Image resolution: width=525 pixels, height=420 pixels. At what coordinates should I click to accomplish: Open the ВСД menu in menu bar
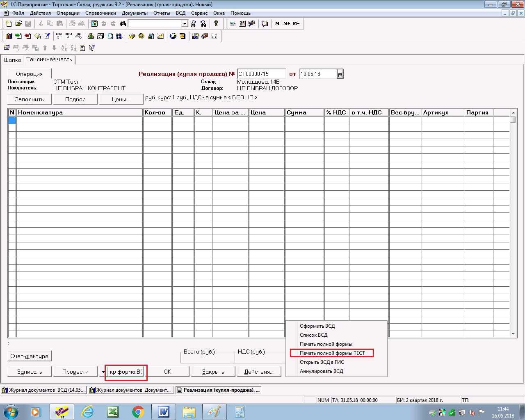180,13
